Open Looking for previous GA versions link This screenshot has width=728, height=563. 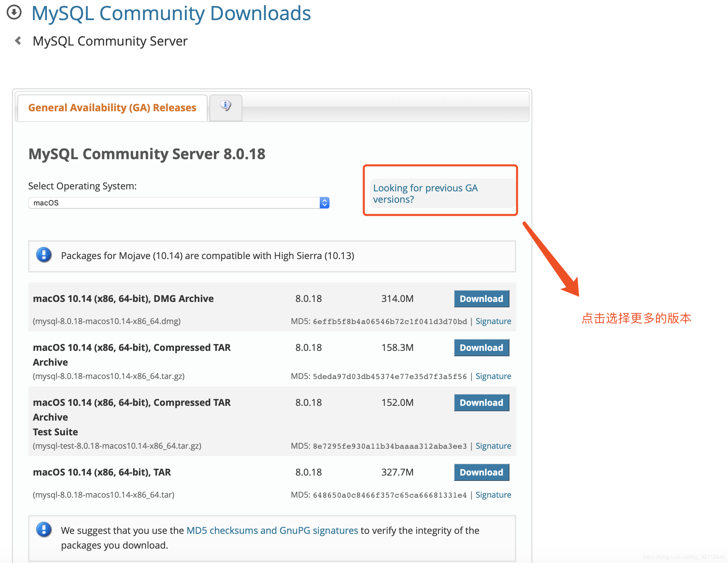pyautogui.click(x=425, y=193)
